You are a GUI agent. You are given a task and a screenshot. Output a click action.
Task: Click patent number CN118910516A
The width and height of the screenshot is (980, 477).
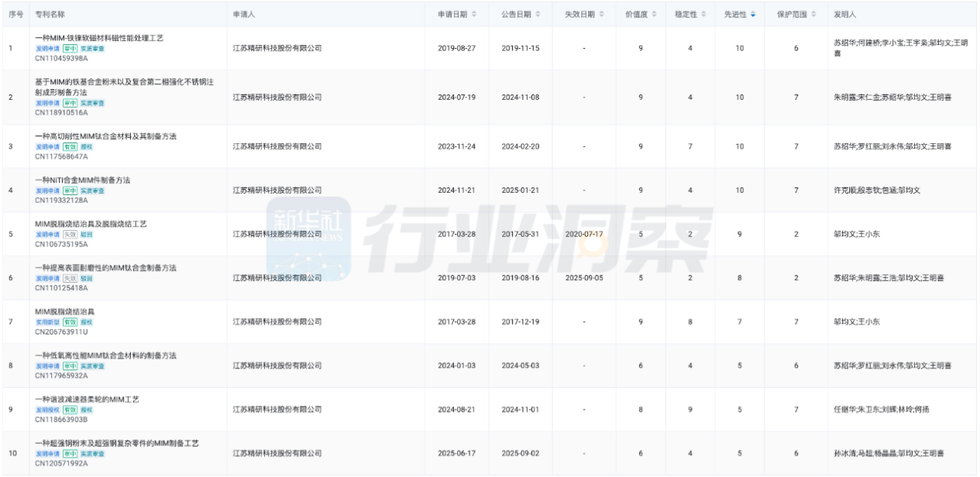tap(61, 112)
